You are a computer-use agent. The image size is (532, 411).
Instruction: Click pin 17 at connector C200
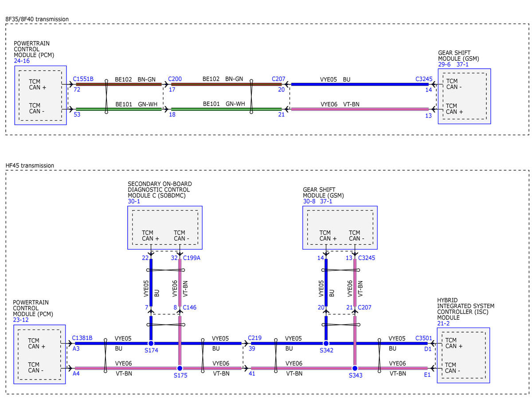point(172,90)
